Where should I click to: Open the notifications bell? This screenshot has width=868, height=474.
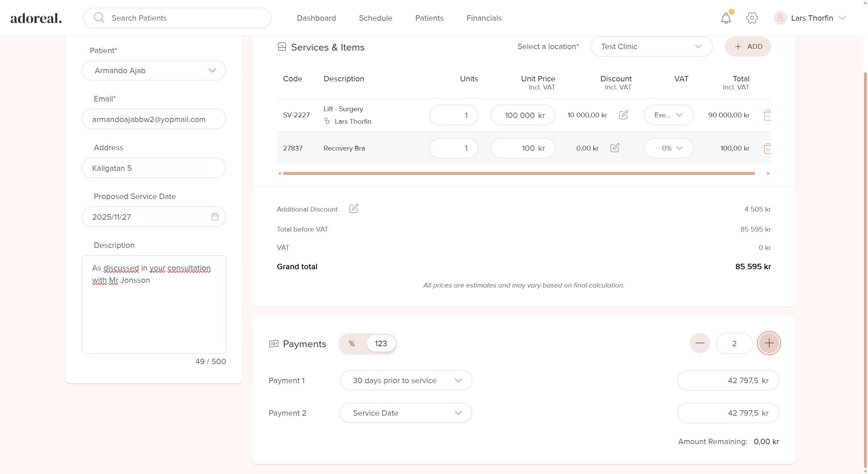(726, 18)
